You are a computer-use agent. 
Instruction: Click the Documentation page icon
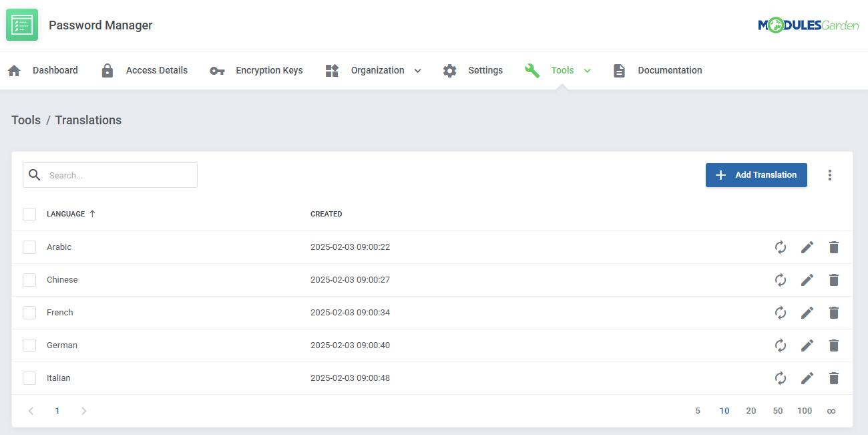tap(620, 71)
